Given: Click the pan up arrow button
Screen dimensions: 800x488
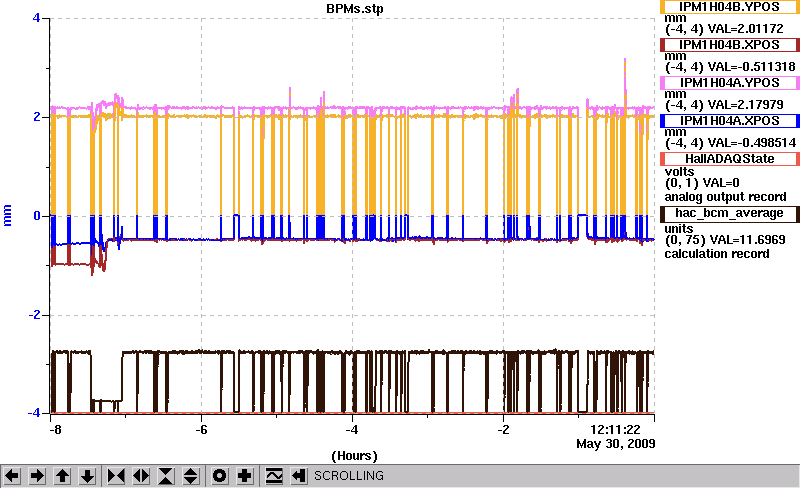Looking at the screenshot, I should 62,476.
